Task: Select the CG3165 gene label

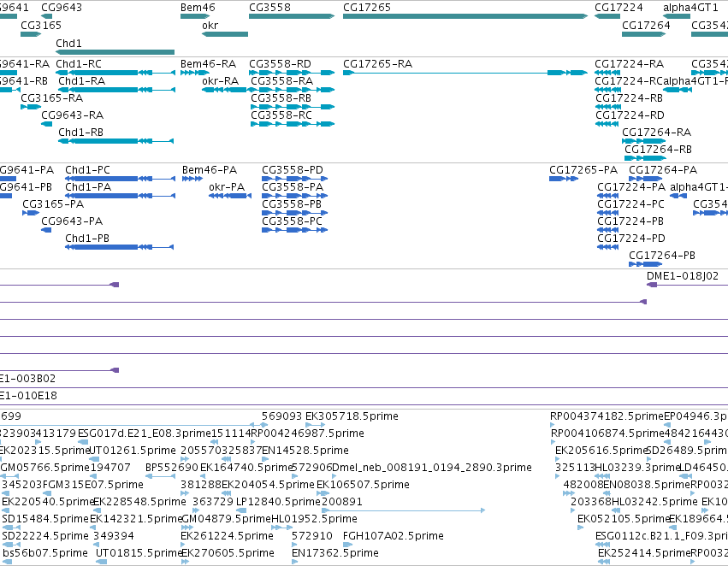Action: 41,25
